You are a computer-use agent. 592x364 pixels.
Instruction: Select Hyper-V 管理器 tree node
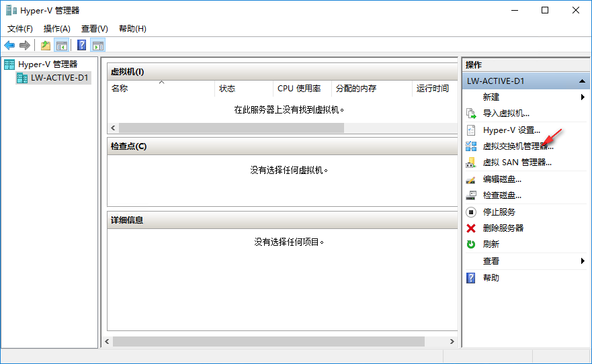pyautogui.click(x=48, y=64)
